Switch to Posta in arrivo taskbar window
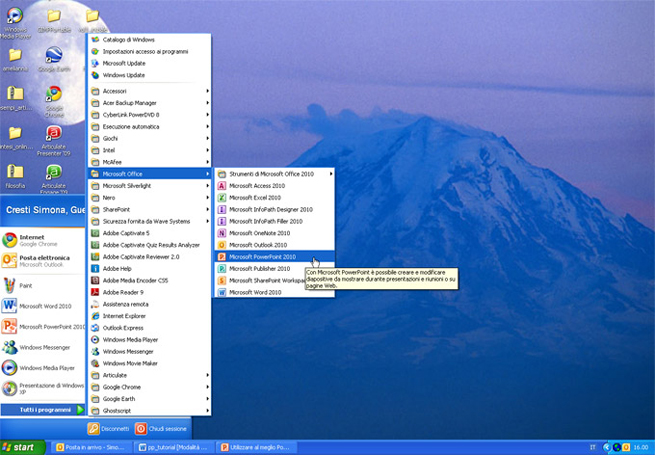 point(91,447)
